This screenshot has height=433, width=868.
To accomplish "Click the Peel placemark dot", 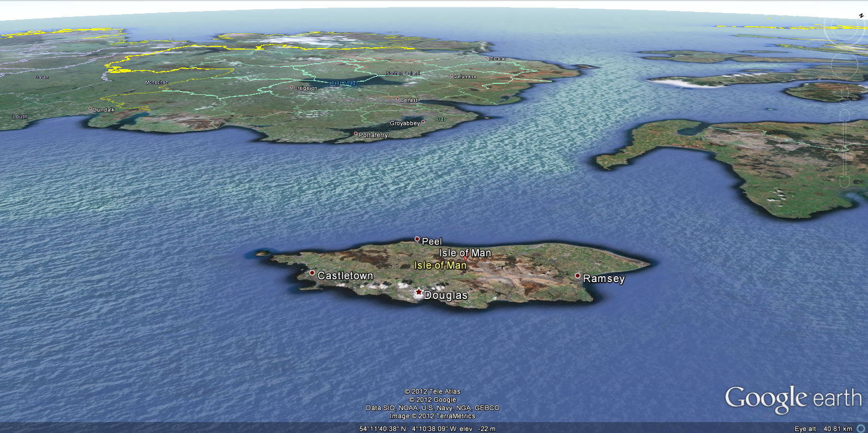I will [417, 239].
